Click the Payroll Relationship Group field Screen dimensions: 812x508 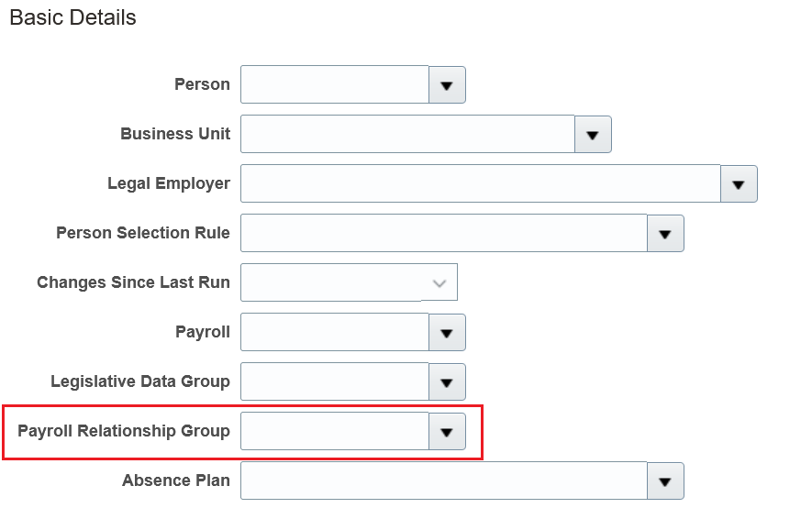tap(334, 431)
